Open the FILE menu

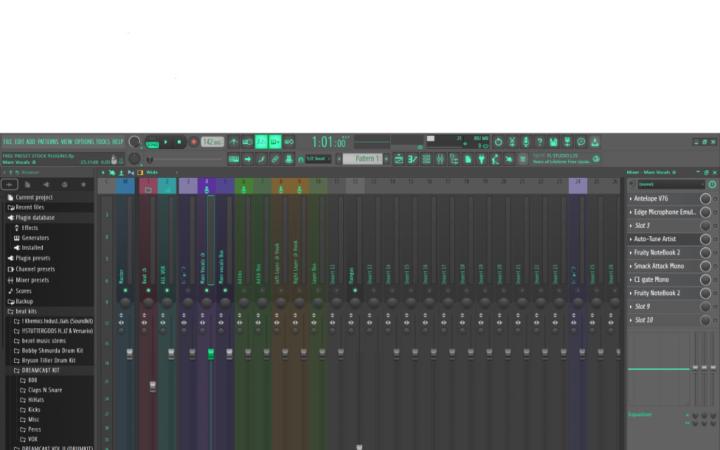click(7, 142)
